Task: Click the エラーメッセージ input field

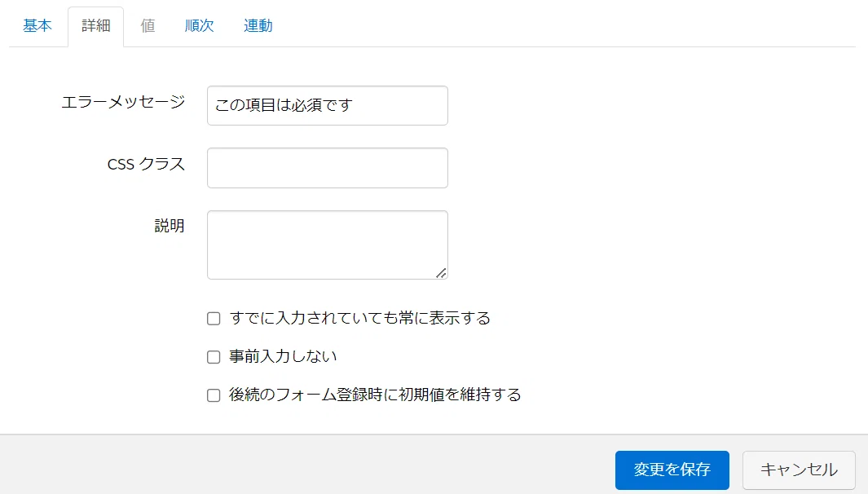Action: pyautogui.click(x=327, y=106)
